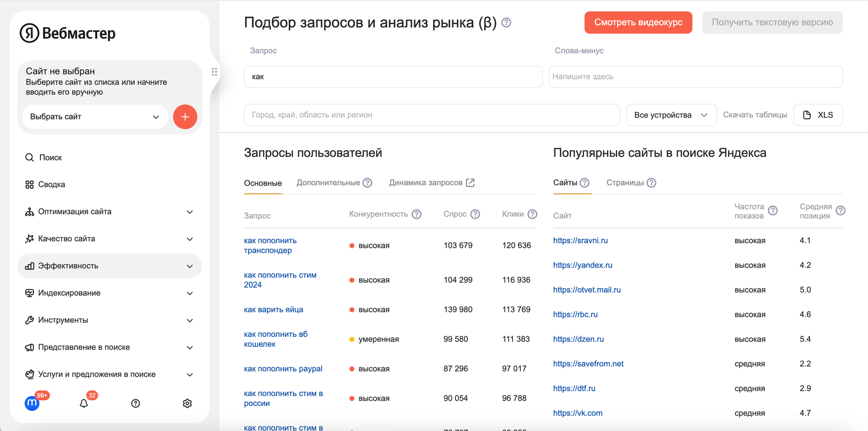
Task: Expand Индексирование section chevron
Action: tap(190, 294)
